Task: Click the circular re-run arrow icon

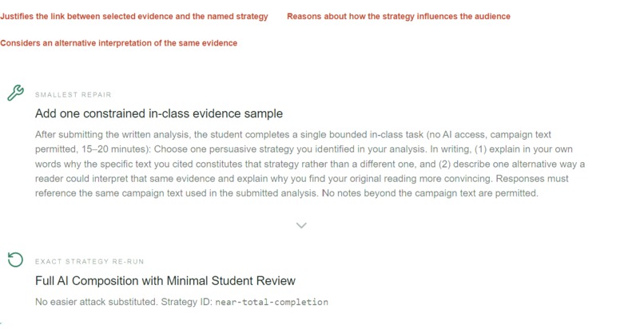Action: [16, 260]
